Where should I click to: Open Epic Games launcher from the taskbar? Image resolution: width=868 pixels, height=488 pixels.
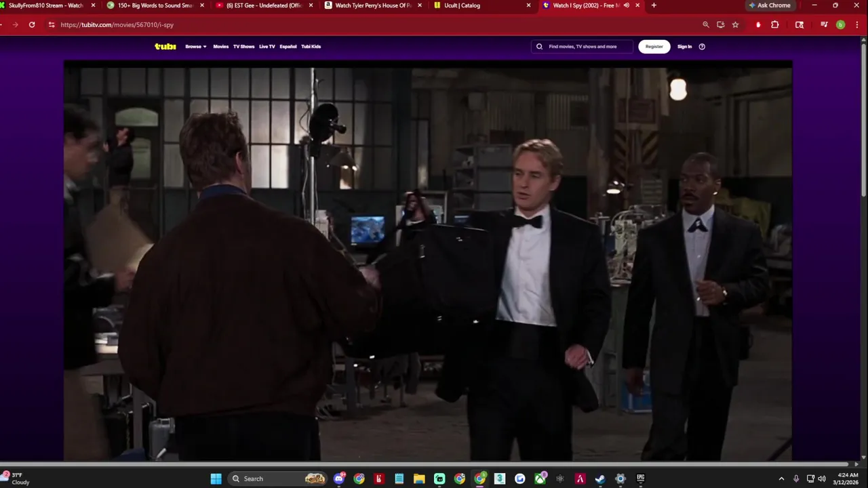click(640, 479)
